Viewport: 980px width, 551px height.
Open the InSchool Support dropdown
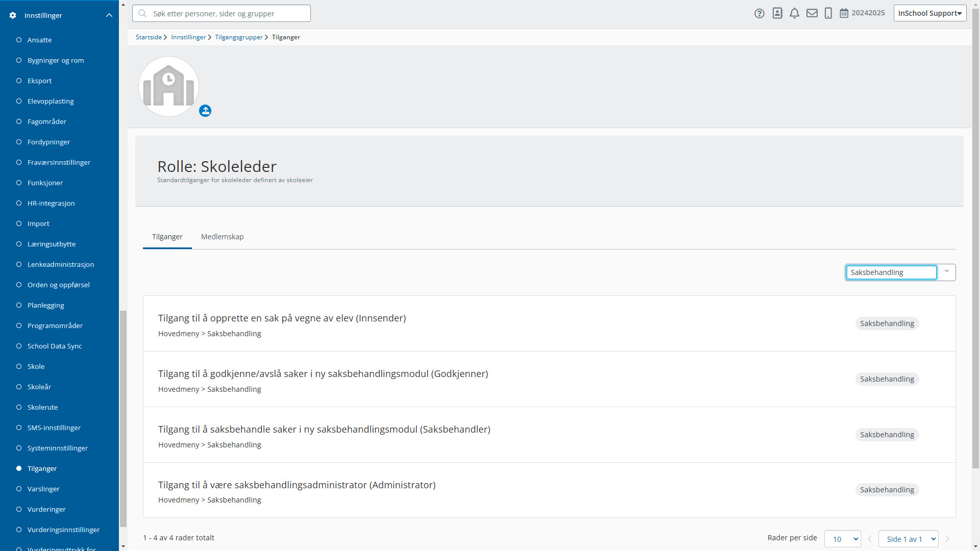pos(929,13)
